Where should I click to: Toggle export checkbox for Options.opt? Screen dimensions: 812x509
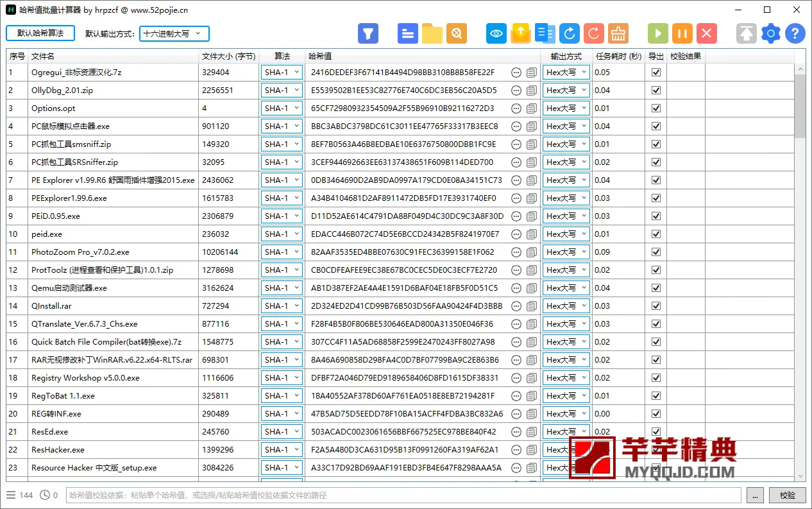coord(656,108)
